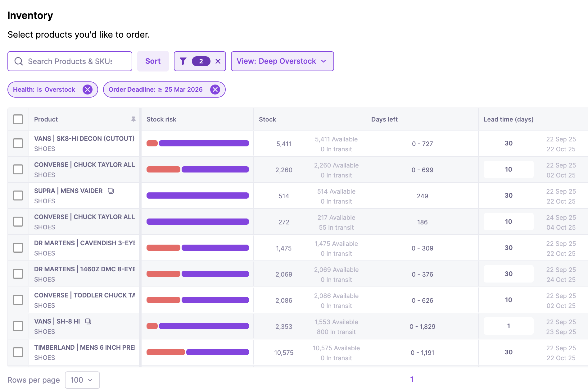Click the filter funnel icon
Screen dimensions: 588x391
[183, 61]
